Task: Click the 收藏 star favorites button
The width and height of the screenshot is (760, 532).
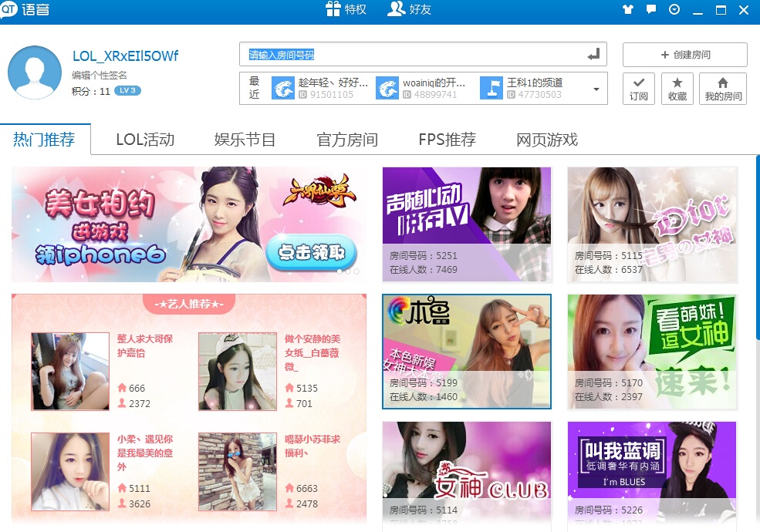Action: click(x=677, y=89)
